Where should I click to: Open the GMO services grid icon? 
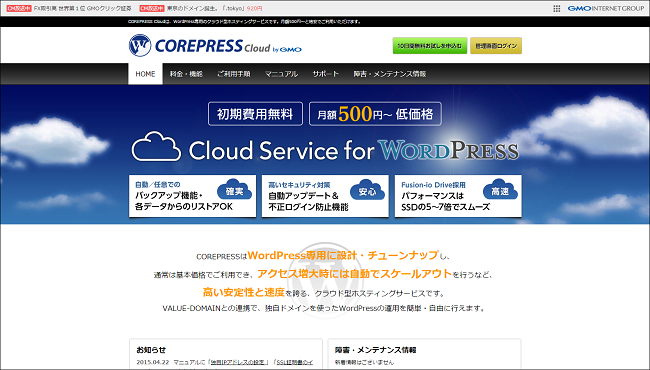(x=557, y=8)
